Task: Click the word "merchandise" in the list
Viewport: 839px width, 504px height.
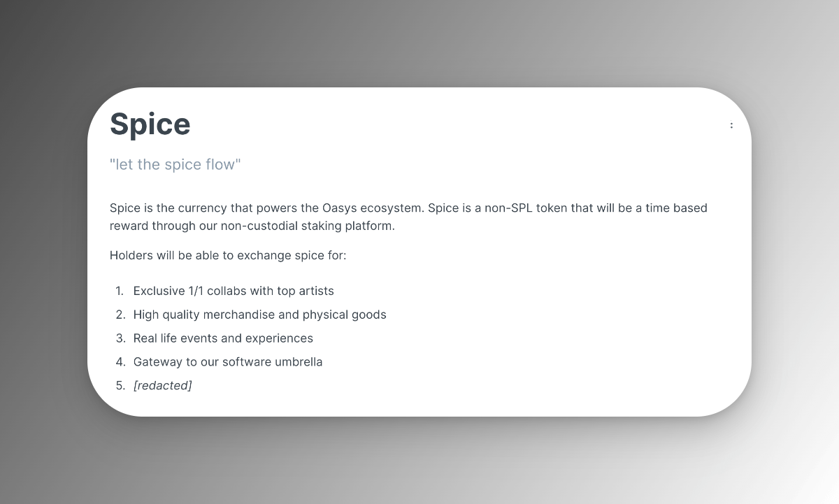Action: (239, 315)
